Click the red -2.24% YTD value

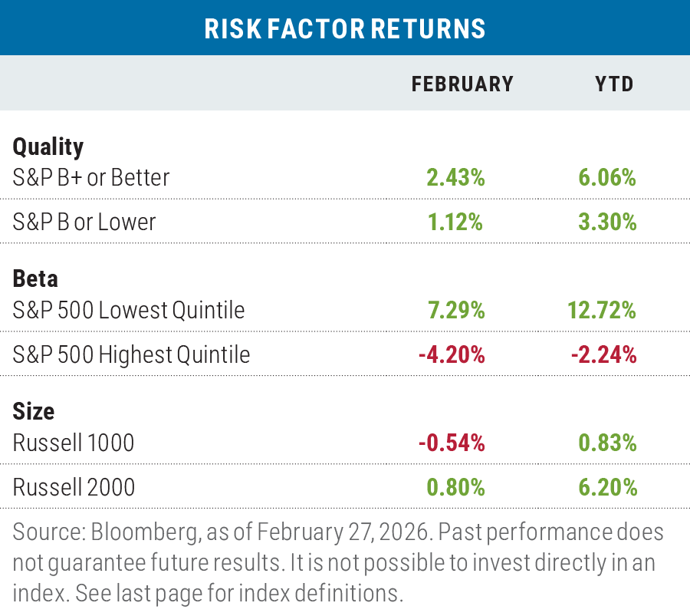pos(603,354)
